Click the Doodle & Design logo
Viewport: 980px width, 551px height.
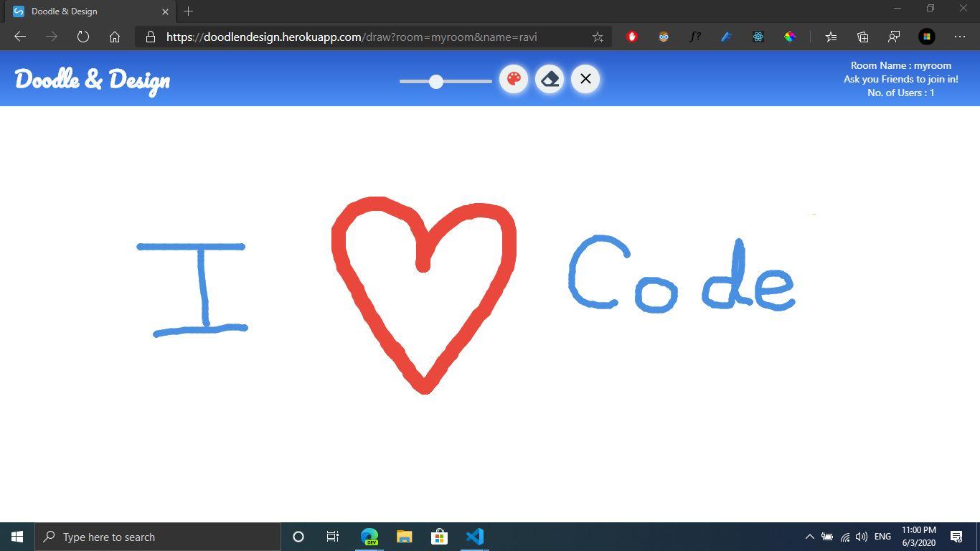point(93,80)
